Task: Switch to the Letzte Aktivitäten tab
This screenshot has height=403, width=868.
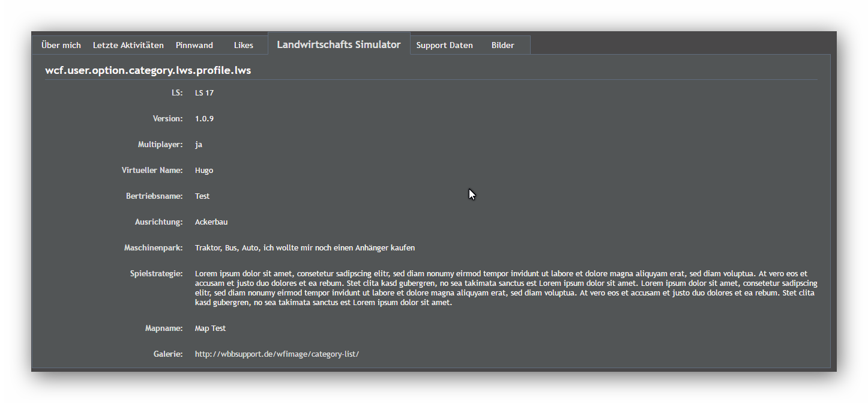Action: coord(128,45)
